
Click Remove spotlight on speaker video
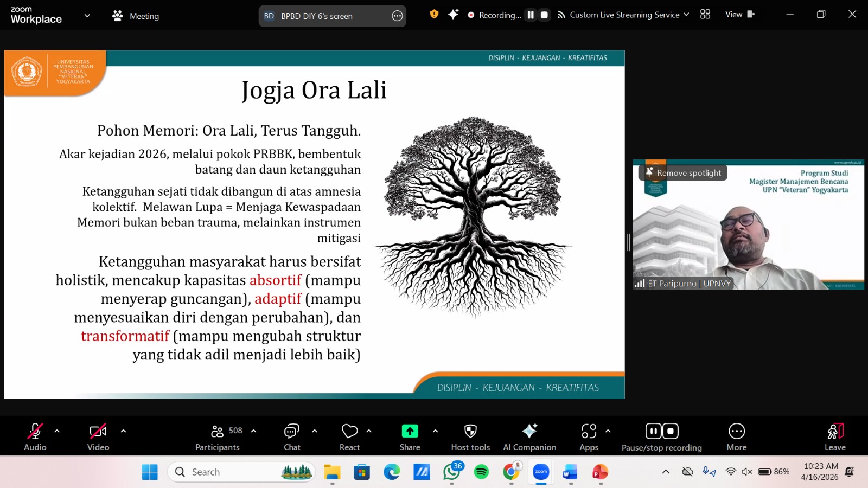[x=683, y=173]
